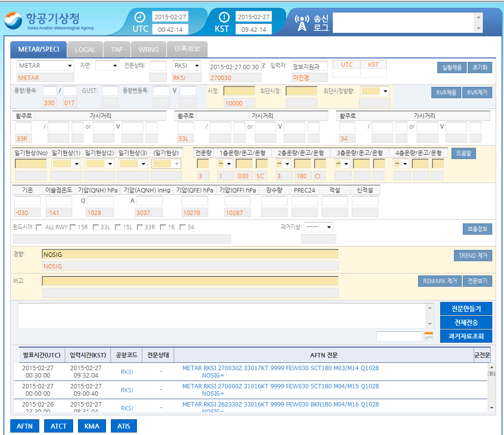Open the METAR RKSI 270000Z message link
Viewport: 504px width, 435px height.
pos(281,390)
